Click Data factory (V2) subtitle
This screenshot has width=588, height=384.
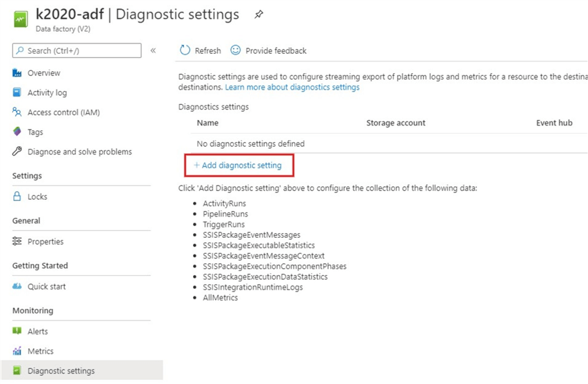coord(63,29)
